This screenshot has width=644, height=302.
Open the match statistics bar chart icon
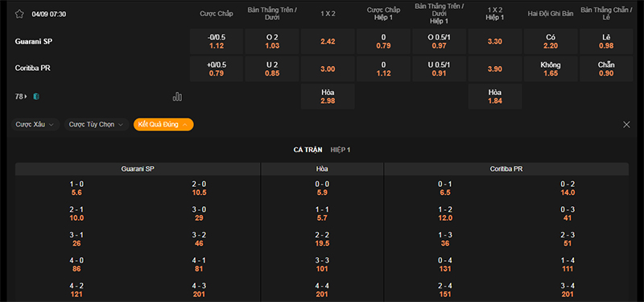[x=177, y=97]
